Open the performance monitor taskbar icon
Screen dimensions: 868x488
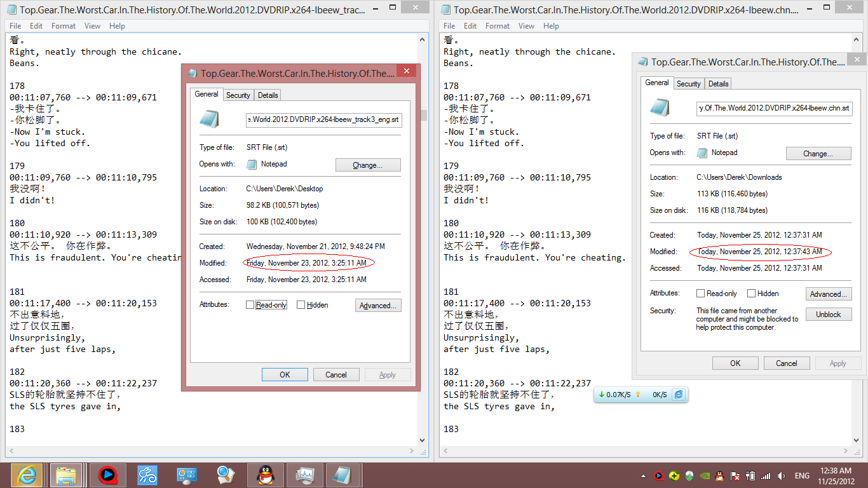304,475
